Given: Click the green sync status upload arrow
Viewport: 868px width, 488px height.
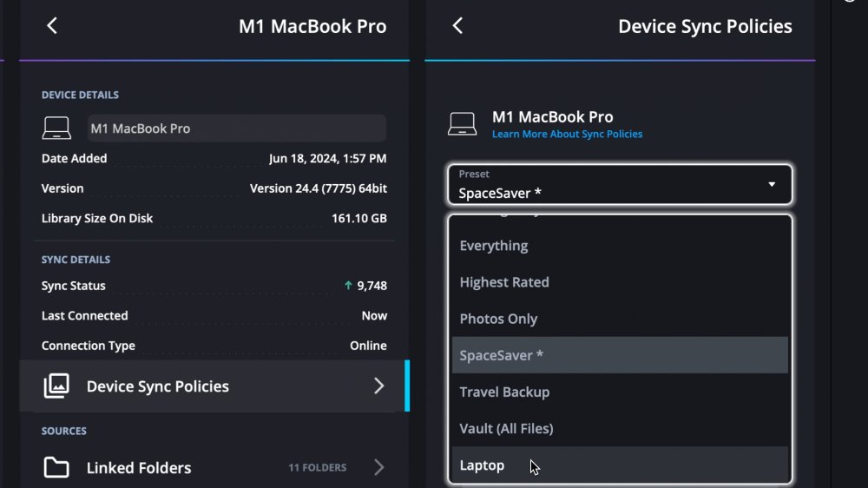Looking at the screenshot, I should pyautogui.click(x=348, y=286).
